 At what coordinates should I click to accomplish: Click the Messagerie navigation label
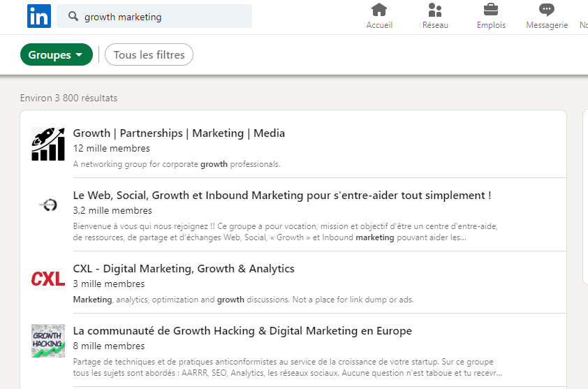coord(547,25)
